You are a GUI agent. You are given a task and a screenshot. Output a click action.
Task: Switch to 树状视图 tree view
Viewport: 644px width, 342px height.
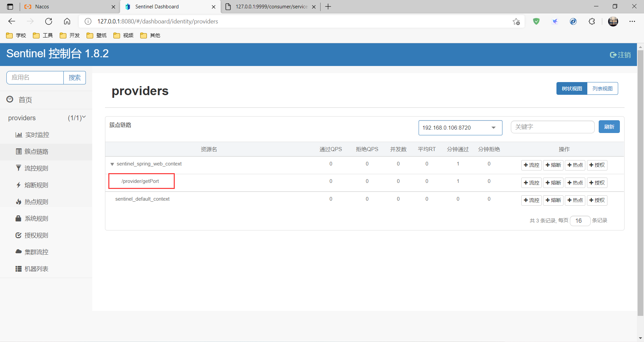[x=572, y=88]
